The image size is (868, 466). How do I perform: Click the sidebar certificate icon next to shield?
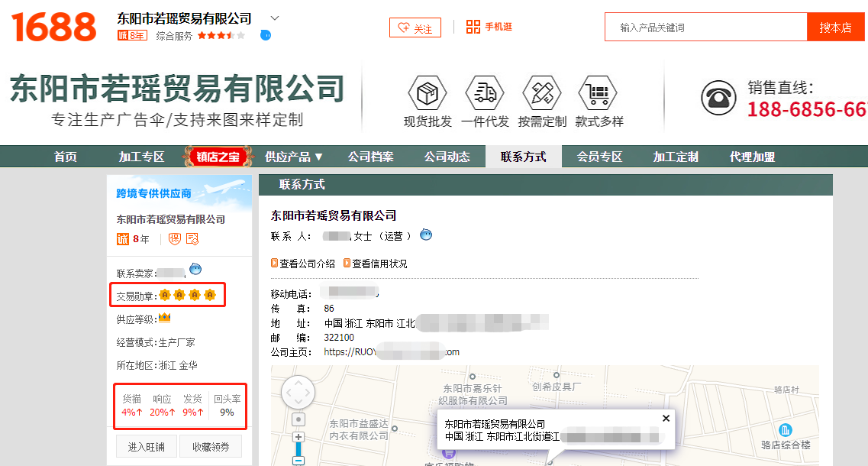(192, 239)
